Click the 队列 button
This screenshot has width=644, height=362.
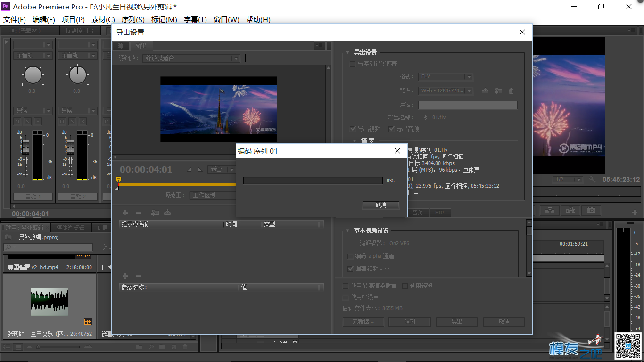pyautogui.click(x=410, y=322)
